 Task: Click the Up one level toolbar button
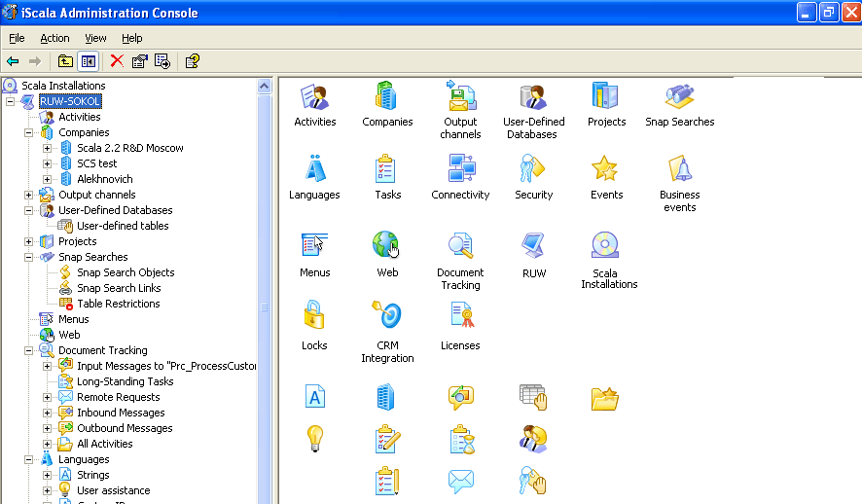[65, 61]
